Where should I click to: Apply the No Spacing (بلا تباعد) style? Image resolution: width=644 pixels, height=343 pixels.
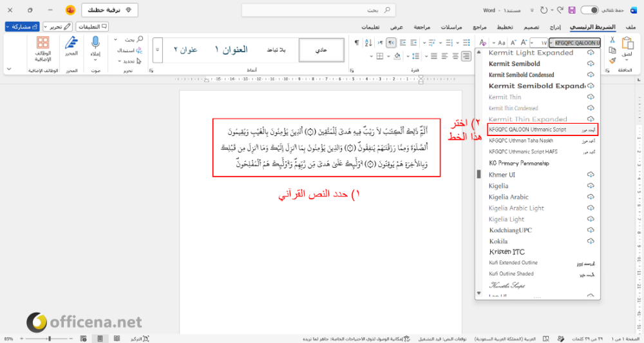(x=276, y=50)
